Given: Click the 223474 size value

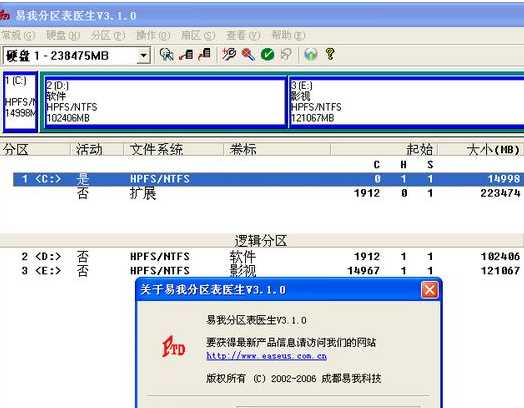Looking at the screenshot, I should point(500,193).
